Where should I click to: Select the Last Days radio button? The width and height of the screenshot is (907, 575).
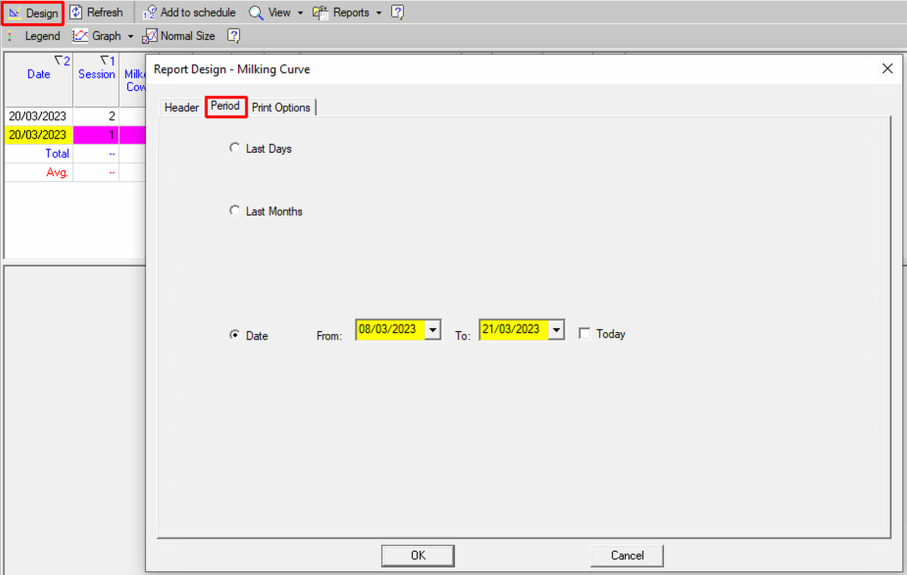235,148
